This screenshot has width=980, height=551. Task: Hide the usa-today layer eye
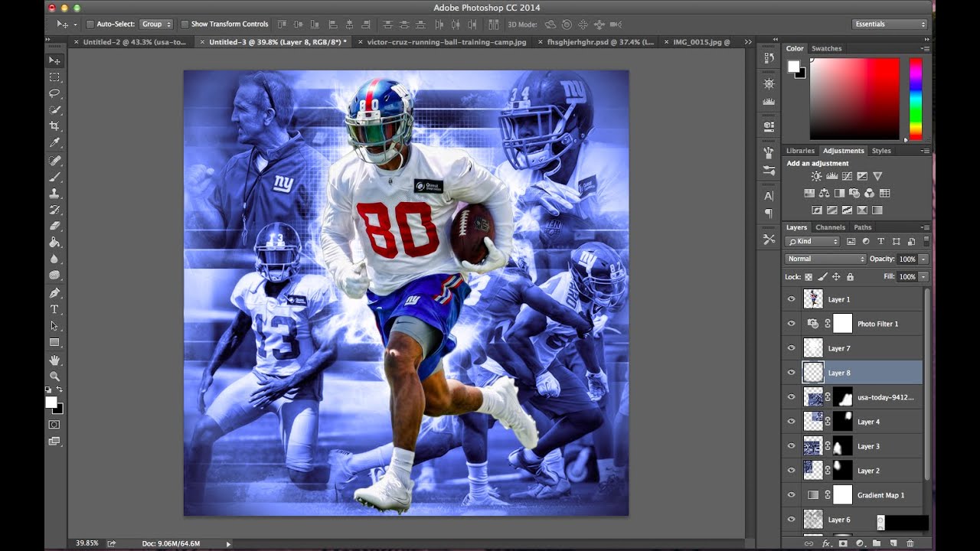click(x=792, y=397)
